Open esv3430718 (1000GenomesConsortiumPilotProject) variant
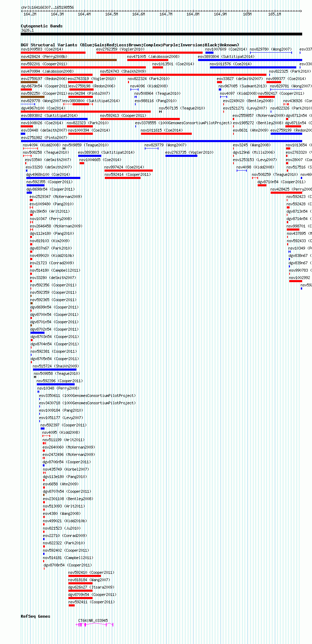 click(x=87, y=403)
